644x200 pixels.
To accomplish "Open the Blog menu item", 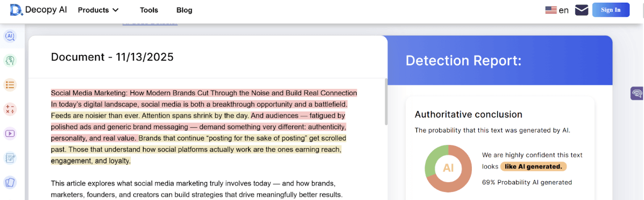I will [184, 10].
